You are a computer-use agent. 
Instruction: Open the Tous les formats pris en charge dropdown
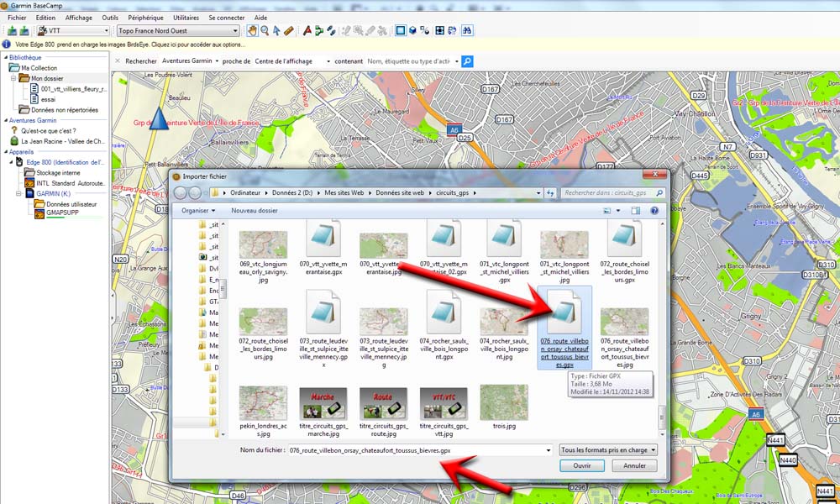(x=608, y=450)
